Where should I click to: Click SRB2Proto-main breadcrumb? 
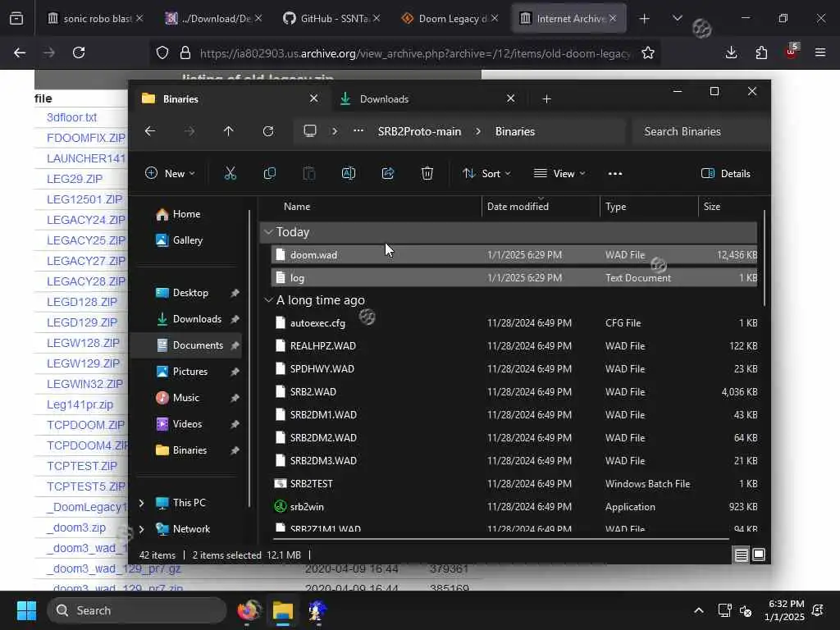pos(419,131)
